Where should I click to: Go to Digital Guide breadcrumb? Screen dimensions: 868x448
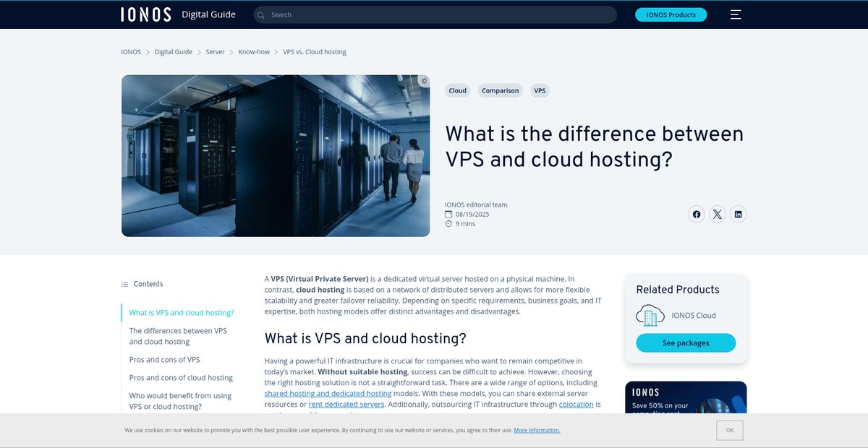point(174,52)
